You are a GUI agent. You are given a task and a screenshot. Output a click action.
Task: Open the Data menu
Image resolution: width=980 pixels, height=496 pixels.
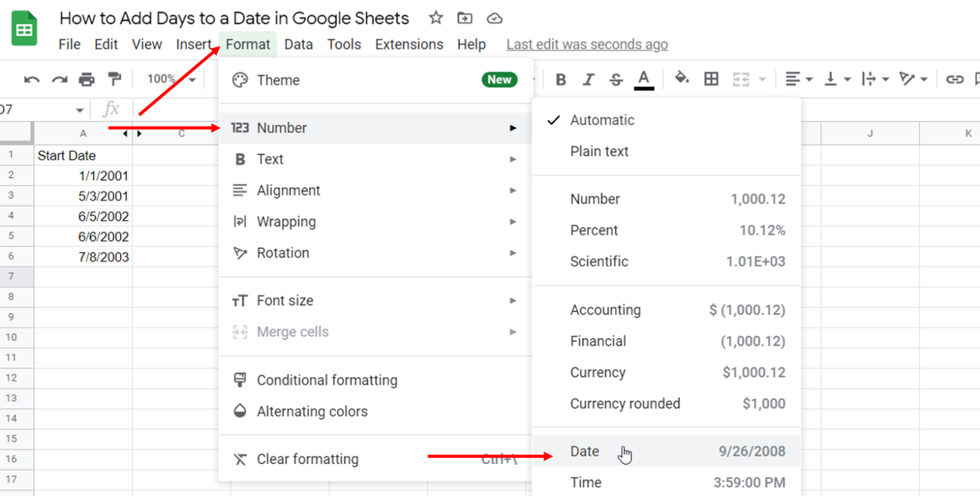pyautogui.click(x=299, y=45)
